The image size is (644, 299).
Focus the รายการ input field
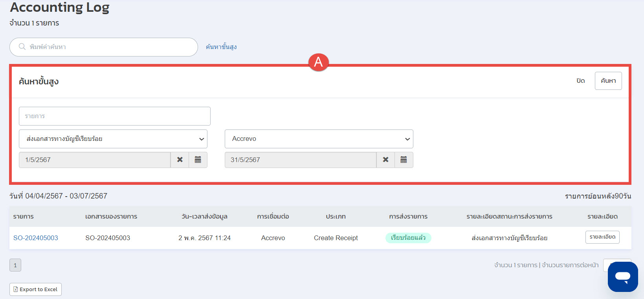coord(115,116)
